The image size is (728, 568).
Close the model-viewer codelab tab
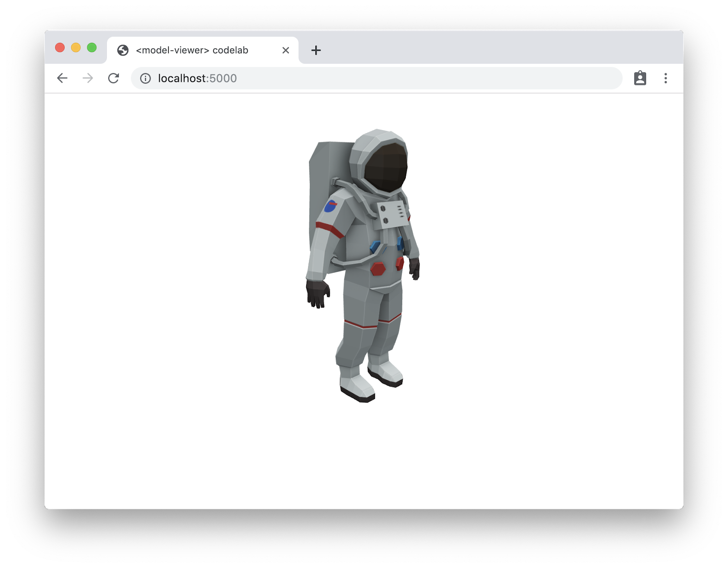point(286,50)
